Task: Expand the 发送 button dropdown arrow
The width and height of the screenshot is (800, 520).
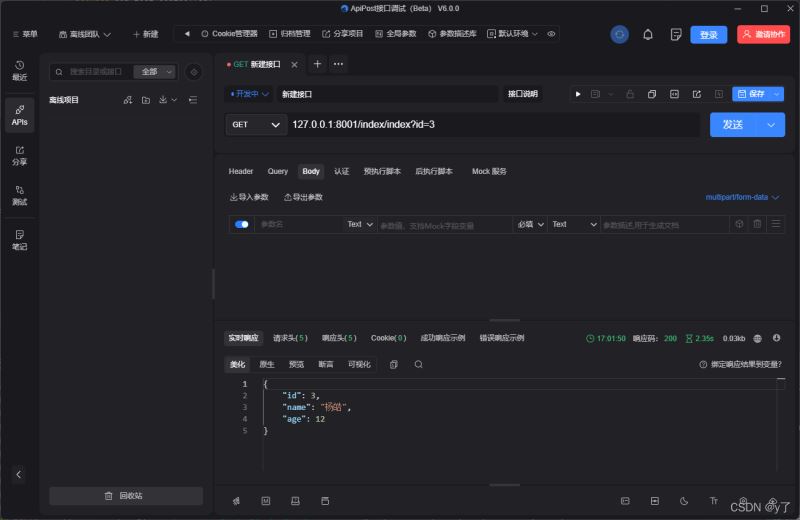Action: click(770, 125)
